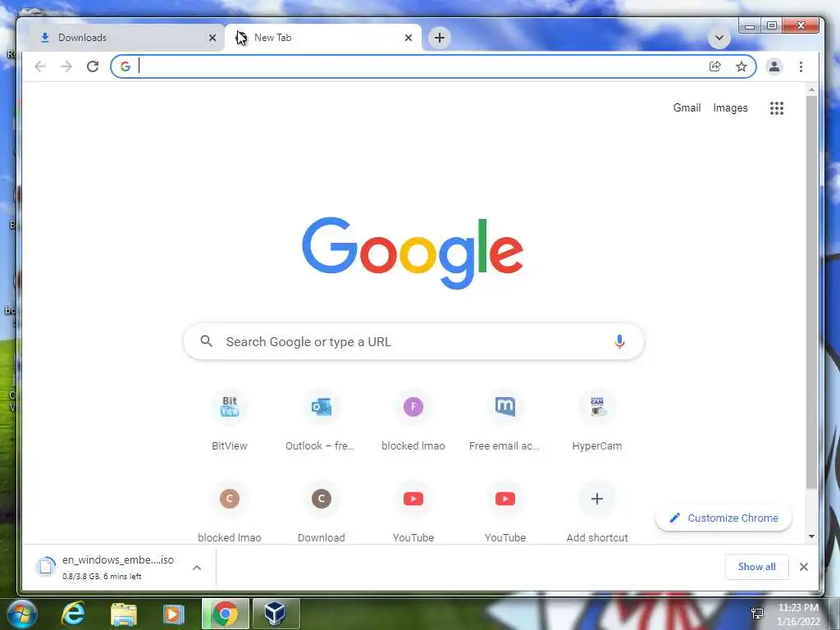Open the profile avatar menu

pyautogui.click(x=774, y=66)
